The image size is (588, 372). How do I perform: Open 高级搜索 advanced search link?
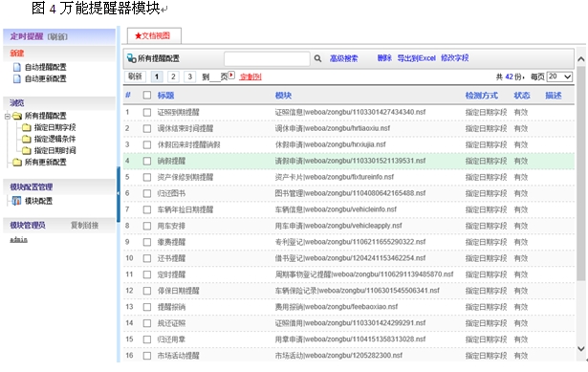(344, 58)
